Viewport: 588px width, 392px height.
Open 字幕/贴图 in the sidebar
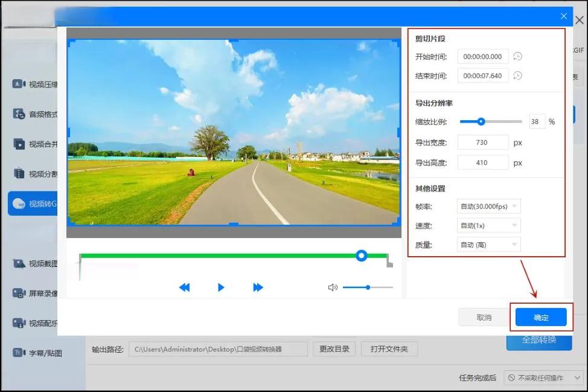point(37,353)
